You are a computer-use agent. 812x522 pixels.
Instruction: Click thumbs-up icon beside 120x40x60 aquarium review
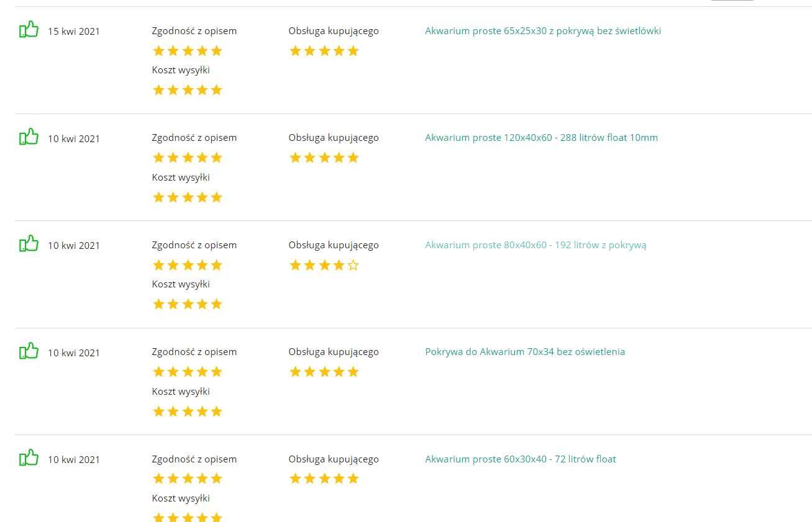[29, 137]
